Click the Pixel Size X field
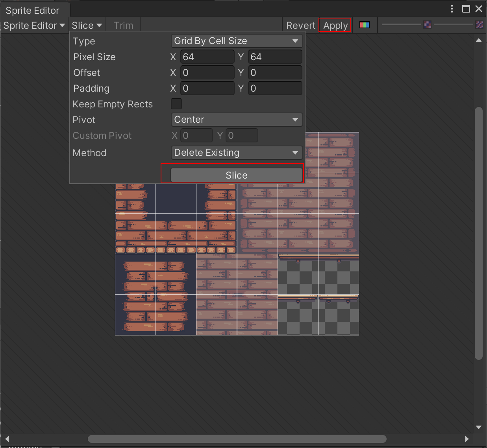 click(207, 57)
